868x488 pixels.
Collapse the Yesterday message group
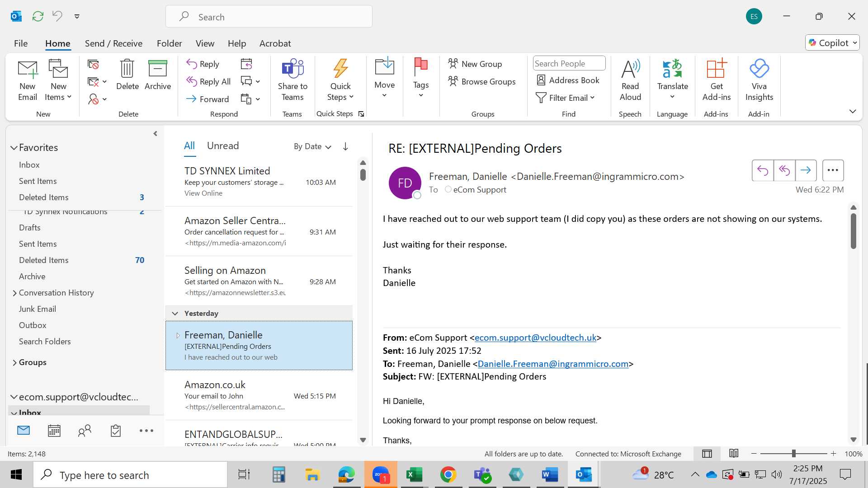pyautogui.click(x=175, y=314)
